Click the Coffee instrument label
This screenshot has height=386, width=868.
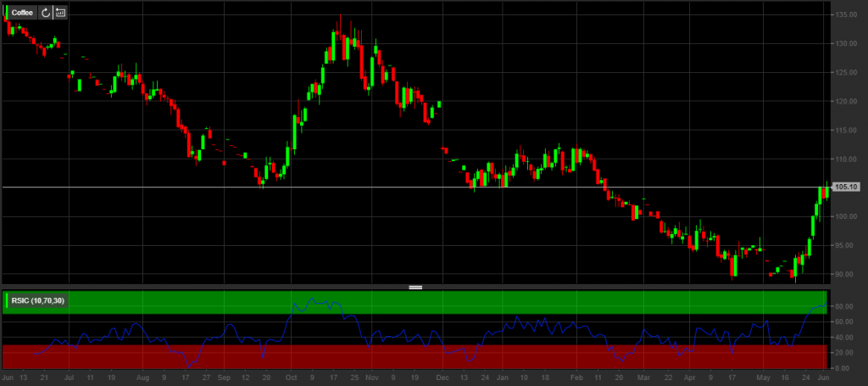coord(22,12)
